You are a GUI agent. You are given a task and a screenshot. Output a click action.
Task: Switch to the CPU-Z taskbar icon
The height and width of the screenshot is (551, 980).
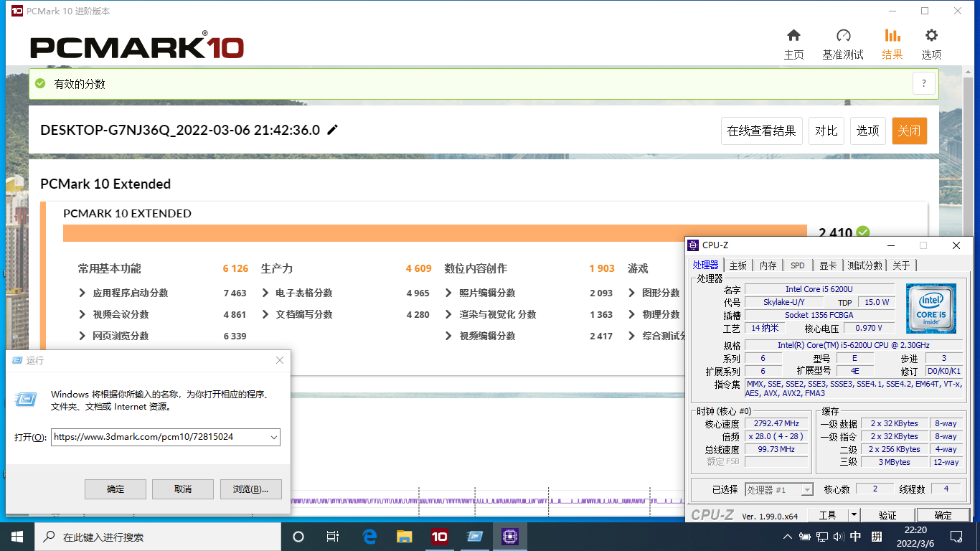tap(509, 537)
